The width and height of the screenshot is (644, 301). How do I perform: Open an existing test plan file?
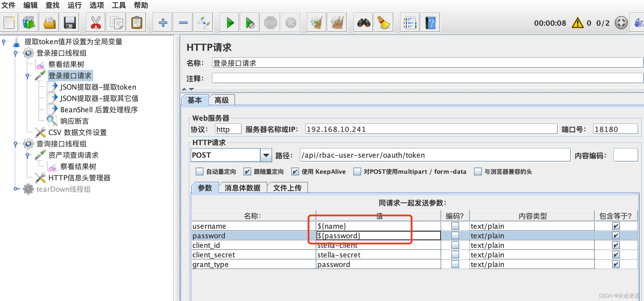49,22
